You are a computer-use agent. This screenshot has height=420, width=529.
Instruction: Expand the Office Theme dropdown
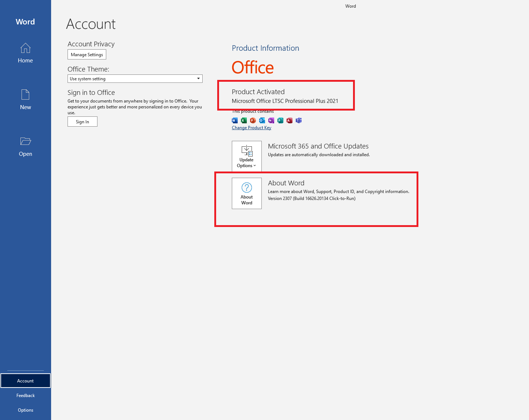click(135, 79)
